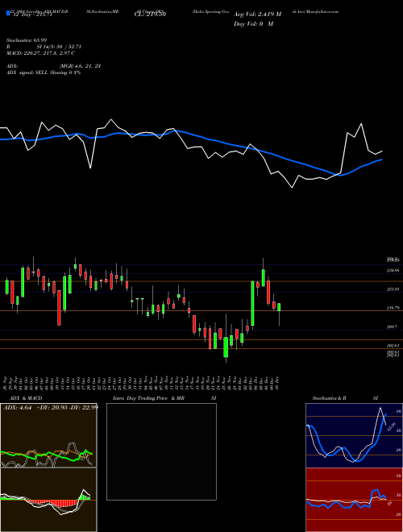Open the MACD histogram chart thumbnail
This screenshot has width=403, height=532.
[x=48, y=500]
